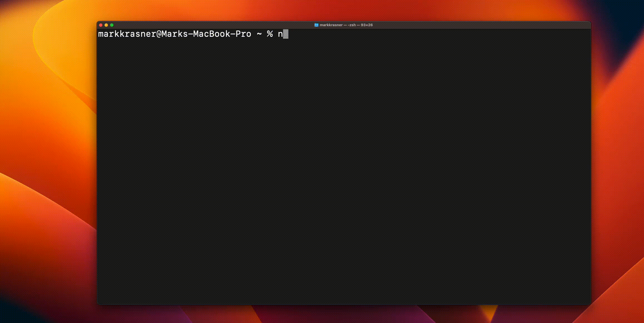Screen dimensions: 644x323
Task: Click the blinking block cursor
Action: pos(286,34)
